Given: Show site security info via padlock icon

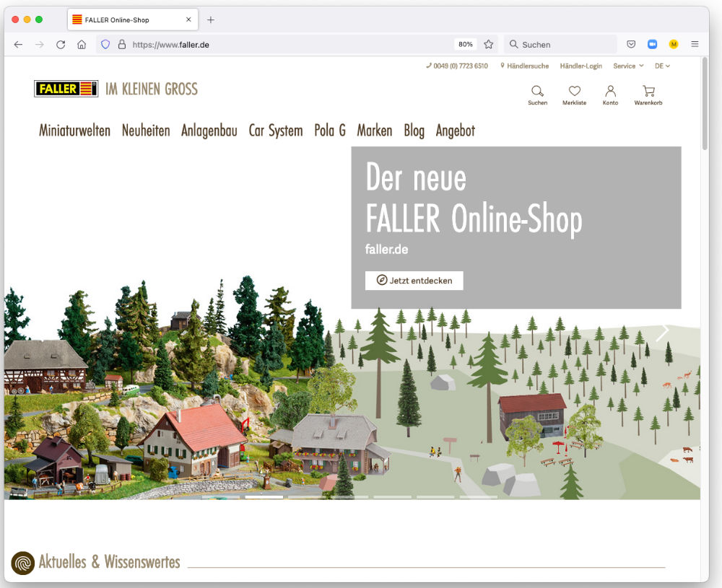Looking at the screenshot, I should (122, 45).
